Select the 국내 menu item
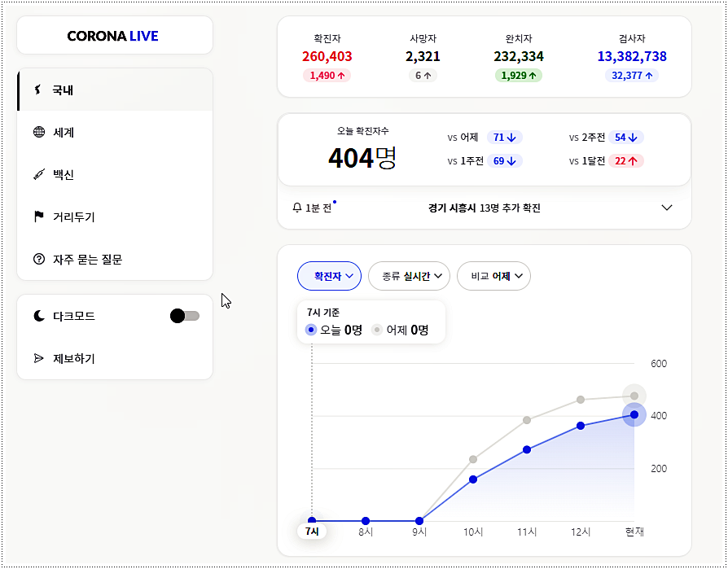Viewport: 728px width, 569px height. point(115,90)
